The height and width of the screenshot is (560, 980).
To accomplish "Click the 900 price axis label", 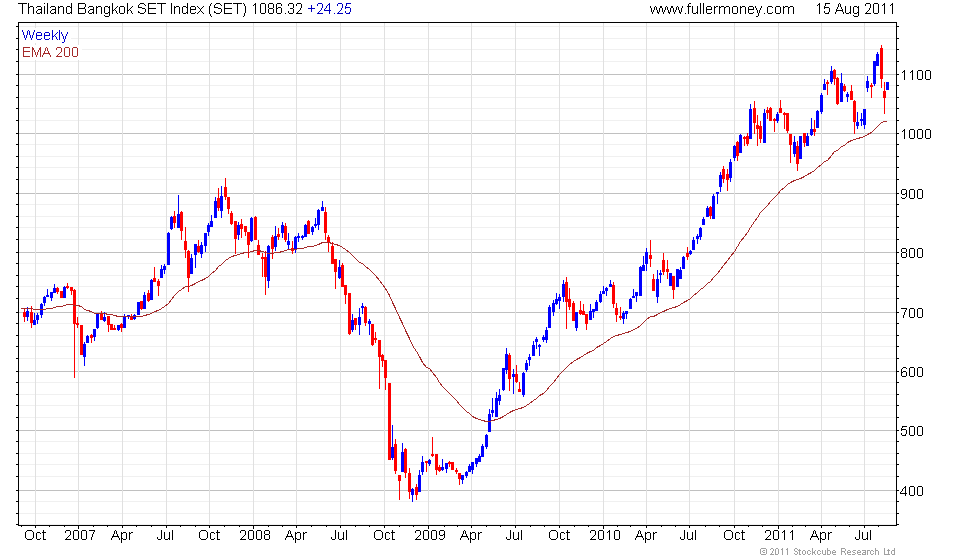I will 912,194.
